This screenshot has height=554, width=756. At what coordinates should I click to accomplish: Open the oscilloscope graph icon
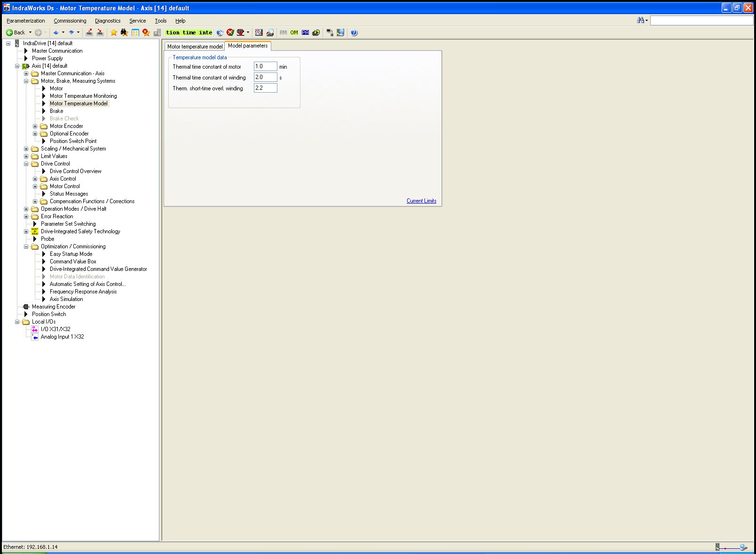click(259, 32)
